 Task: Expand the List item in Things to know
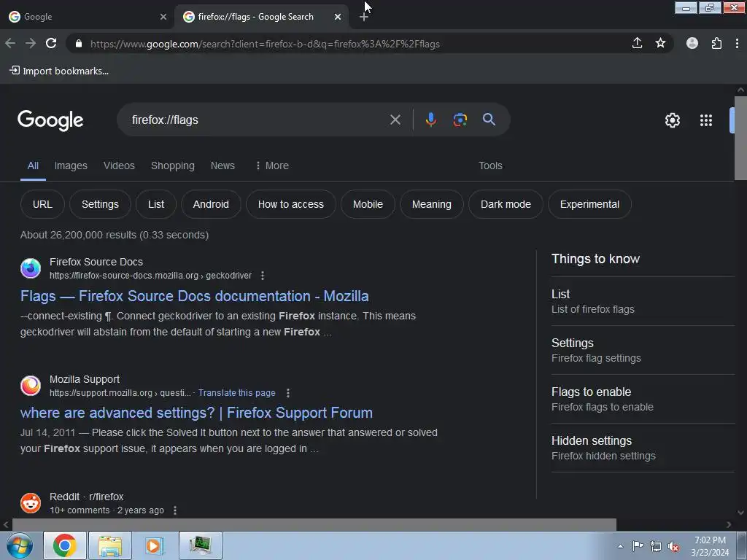point(643,301)
